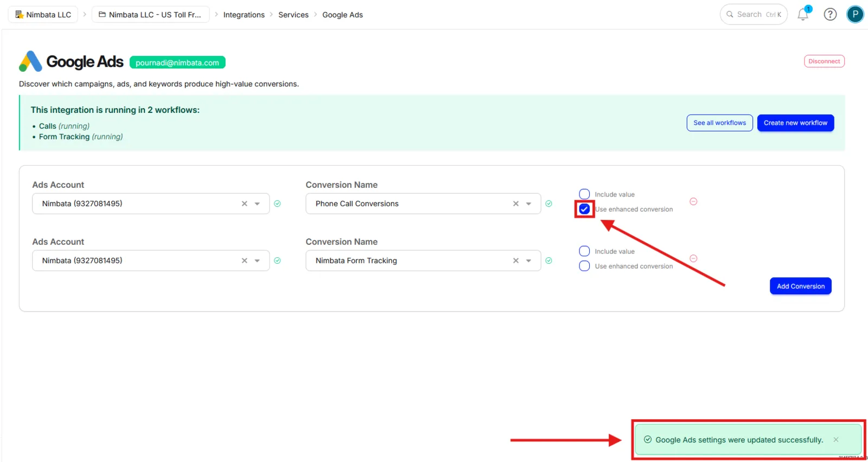Remove the Nimbata Form Tracking row
The width and height of the screenshot is (868, 462).
(693, 258)
